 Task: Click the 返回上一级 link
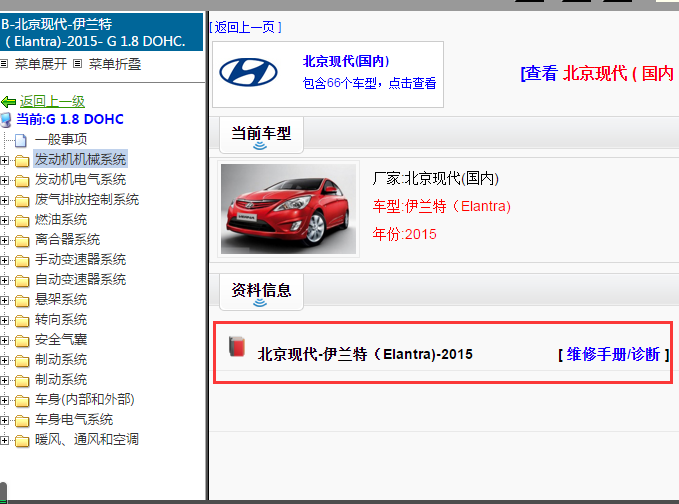click(52, 102)
